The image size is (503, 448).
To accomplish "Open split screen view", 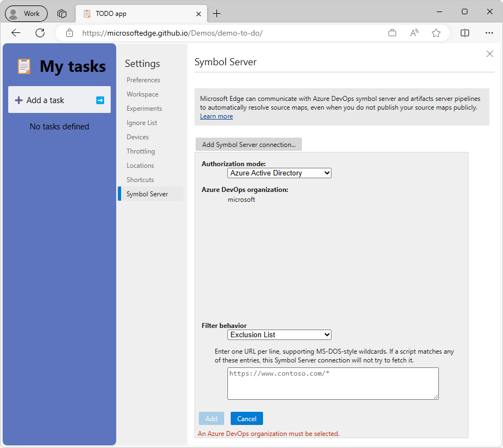I will click(465, 33).
